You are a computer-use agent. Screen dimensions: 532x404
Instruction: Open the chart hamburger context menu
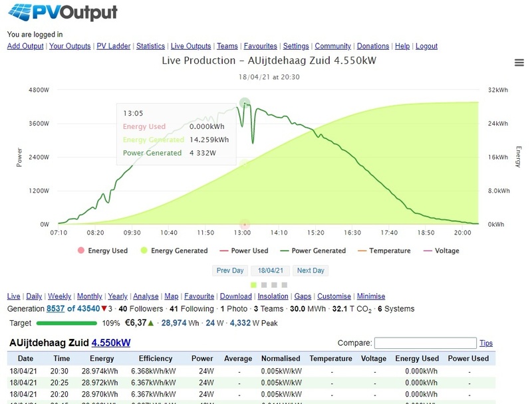coord(519,62)
